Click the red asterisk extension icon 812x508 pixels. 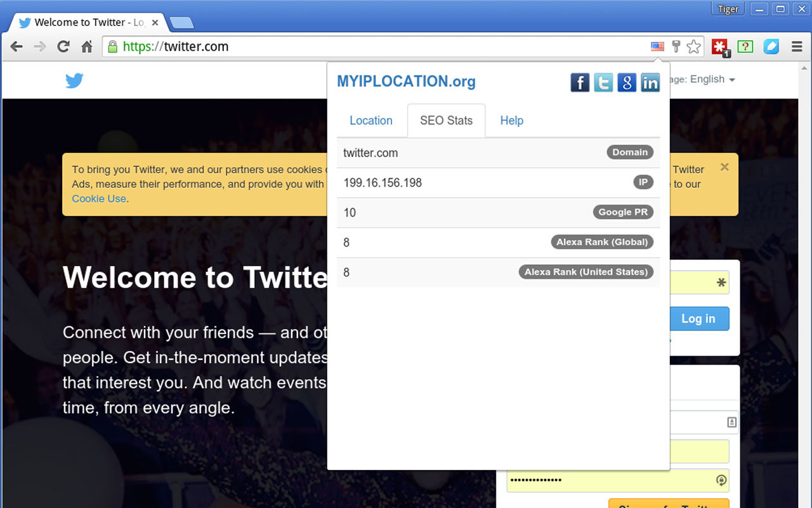coord(719,46)
